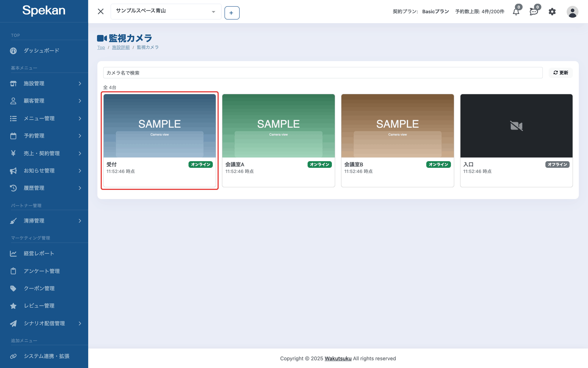The image size is (588, 368).
Task: Click the 予約管理 calendar icon
Action: (x=13, y=136)
